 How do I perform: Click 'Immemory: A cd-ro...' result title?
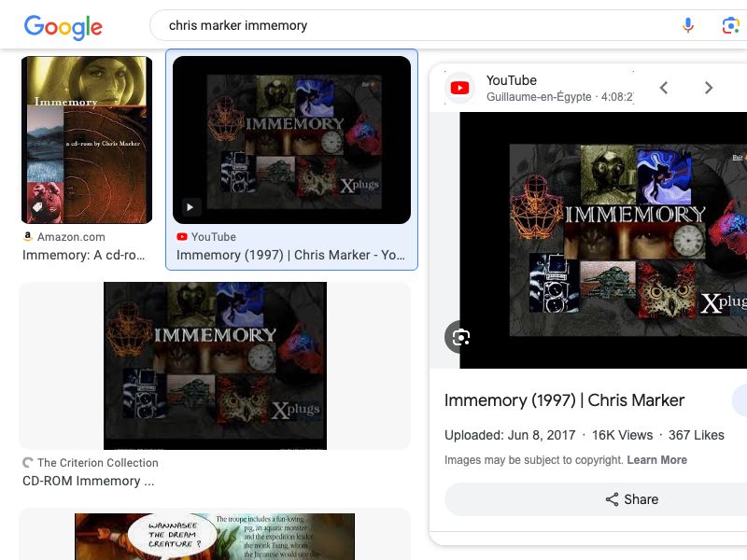pyautogui.click(x=83, y=255)
